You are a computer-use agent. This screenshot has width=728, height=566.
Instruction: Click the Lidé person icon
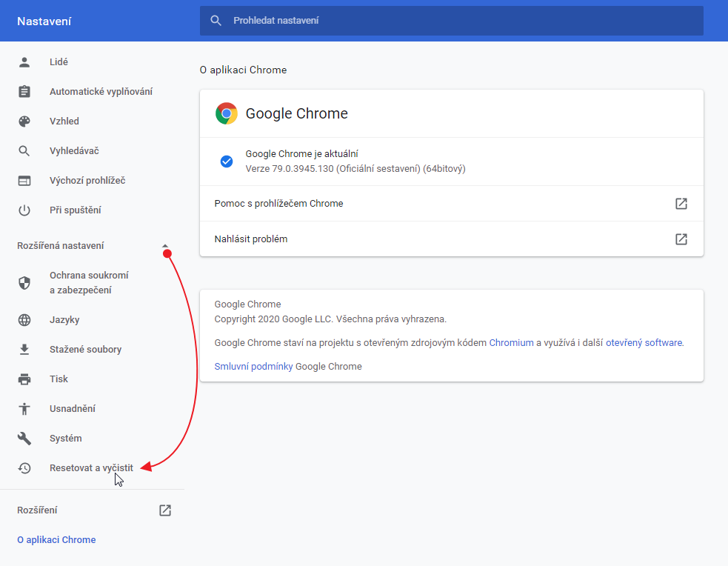[24, 62]
